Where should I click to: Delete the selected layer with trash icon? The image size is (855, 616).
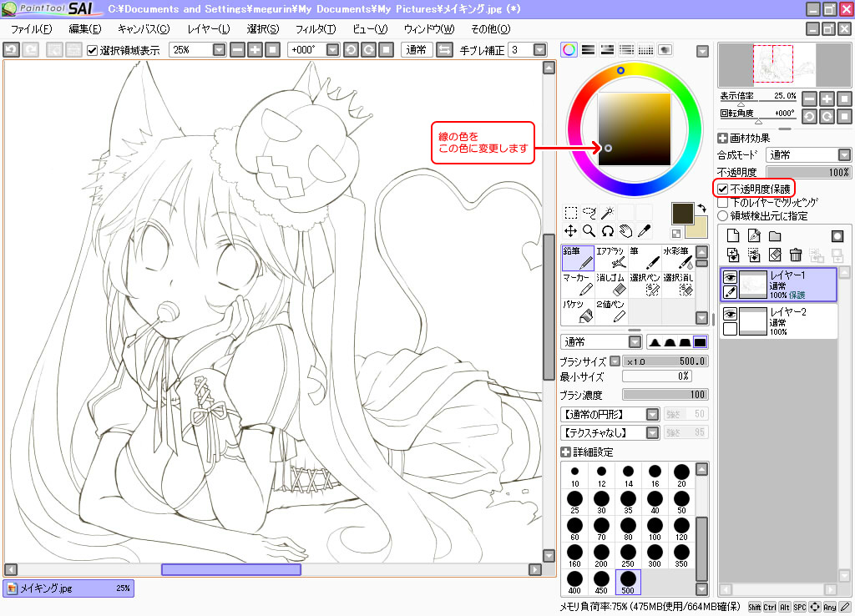tap(796, 255)
